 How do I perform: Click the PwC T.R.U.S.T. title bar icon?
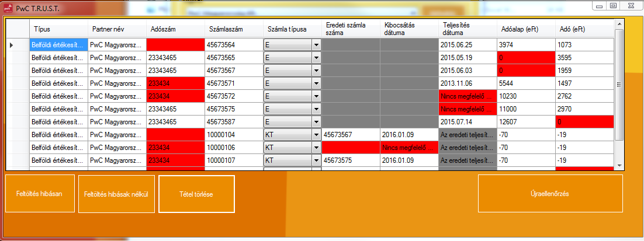point(8,8)
